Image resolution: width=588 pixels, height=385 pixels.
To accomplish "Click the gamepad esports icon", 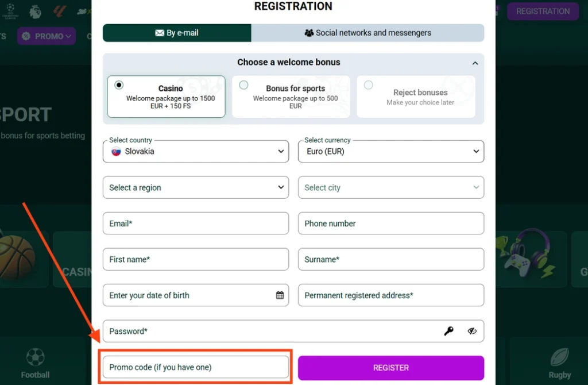I will click(523, 253).
